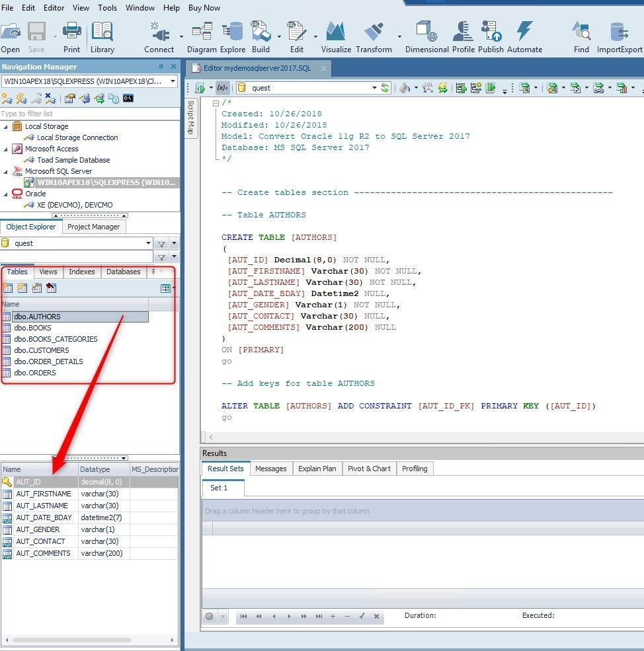Select the dbo.ORDER_DETAILS table

click(49, 362)
